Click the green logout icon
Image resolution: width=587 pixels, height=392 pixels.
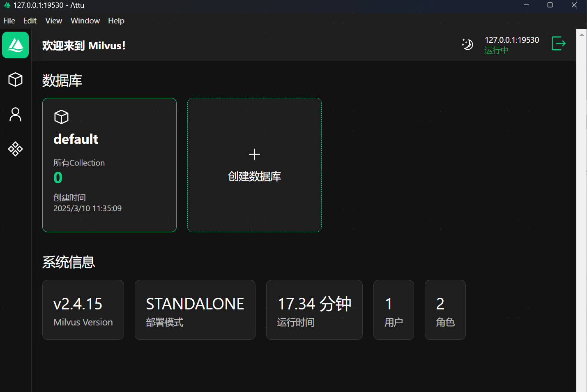(x=559, y=43)
